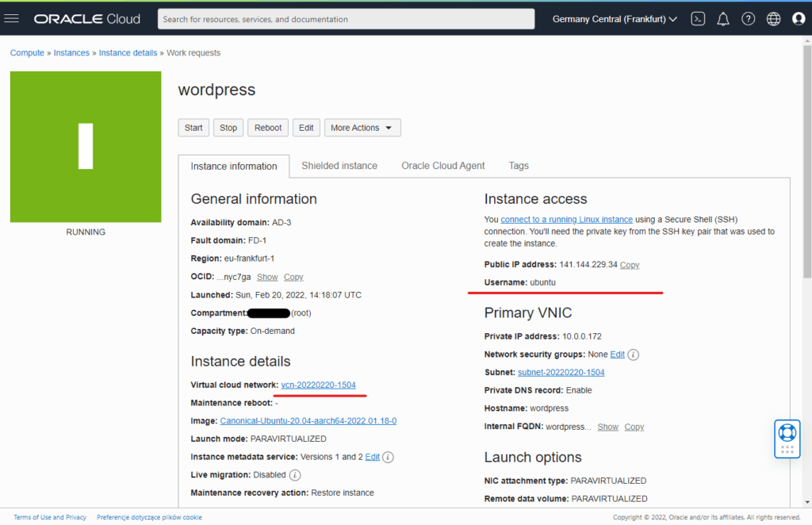
Task: Click info icon next to Live migration
Action: [295, 475]
